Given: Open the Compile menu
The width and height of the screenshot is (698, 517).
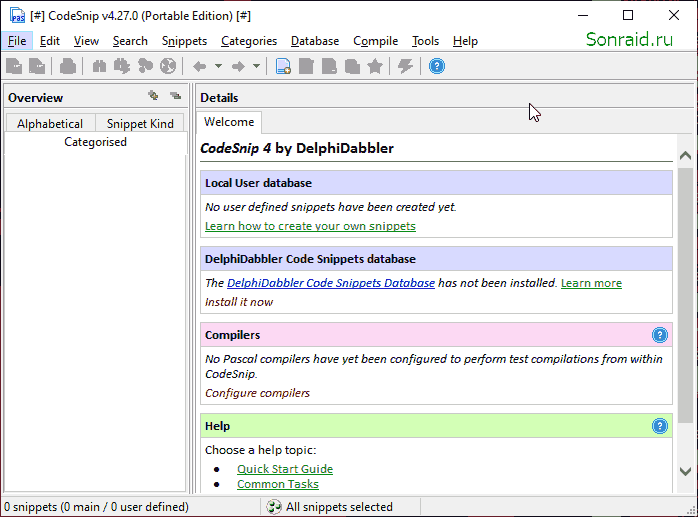Looking at the screenshot, I should tap(375, 41).
